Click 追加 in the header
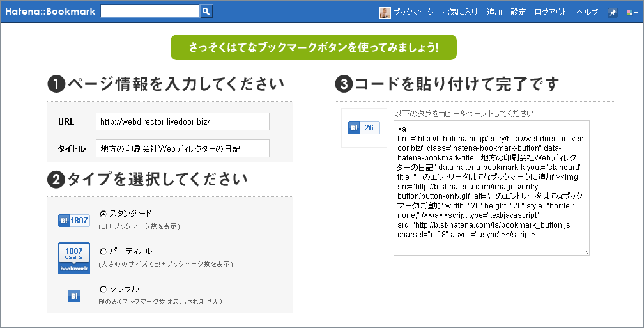 click(494, 12)
